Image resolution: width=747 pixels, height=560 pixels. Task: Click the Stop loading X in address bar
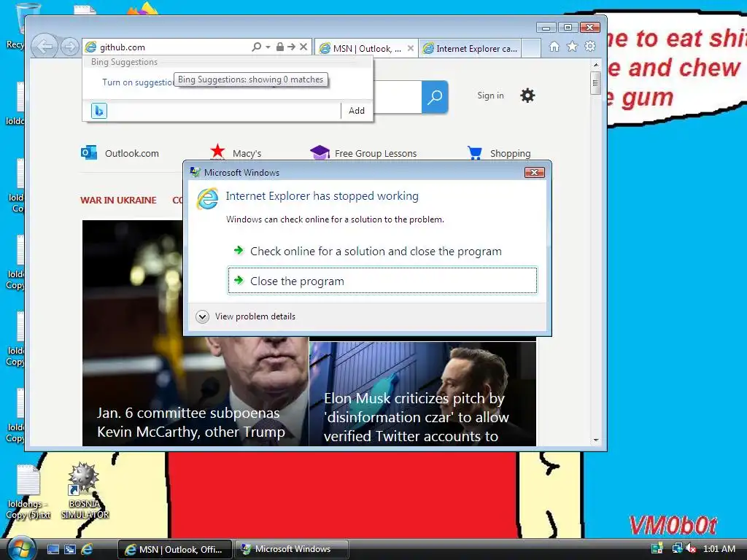pos(303,47)
